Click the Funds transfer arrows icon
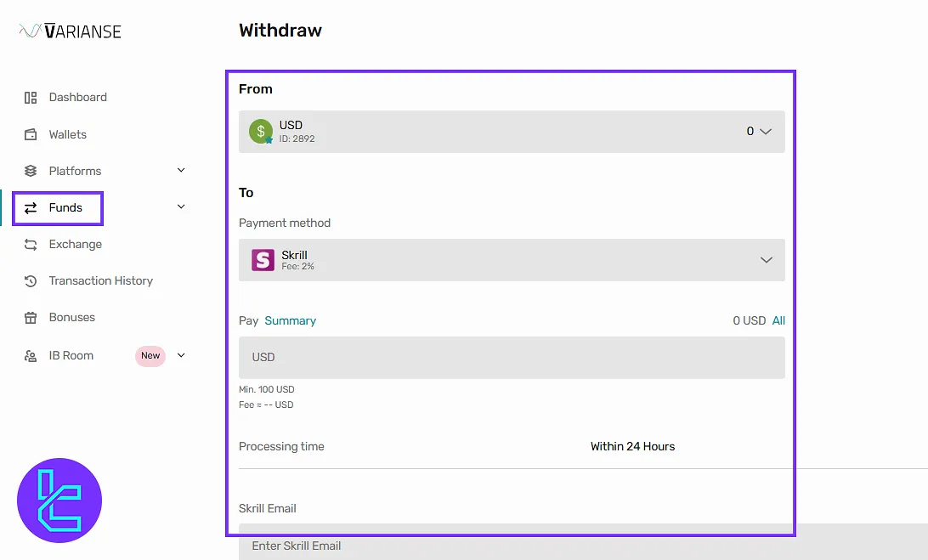This screenshot has width=928, height=560. pyautogui.click(x=31, y=207)
